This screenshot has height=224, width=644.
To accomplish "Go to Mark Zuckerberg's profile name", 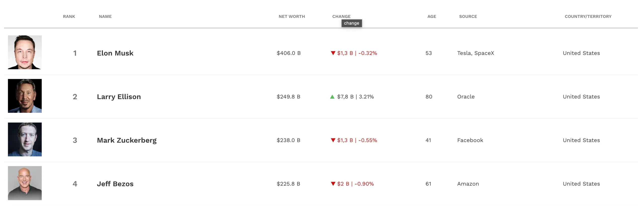I will pos(127,140).
